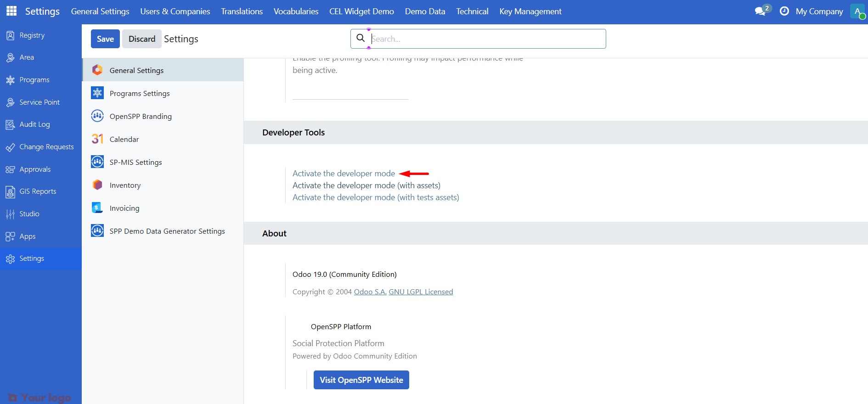The width and height of the screenshot is (868, 404).
Task: Open the Studio sidebar icon
Action: 10,214
